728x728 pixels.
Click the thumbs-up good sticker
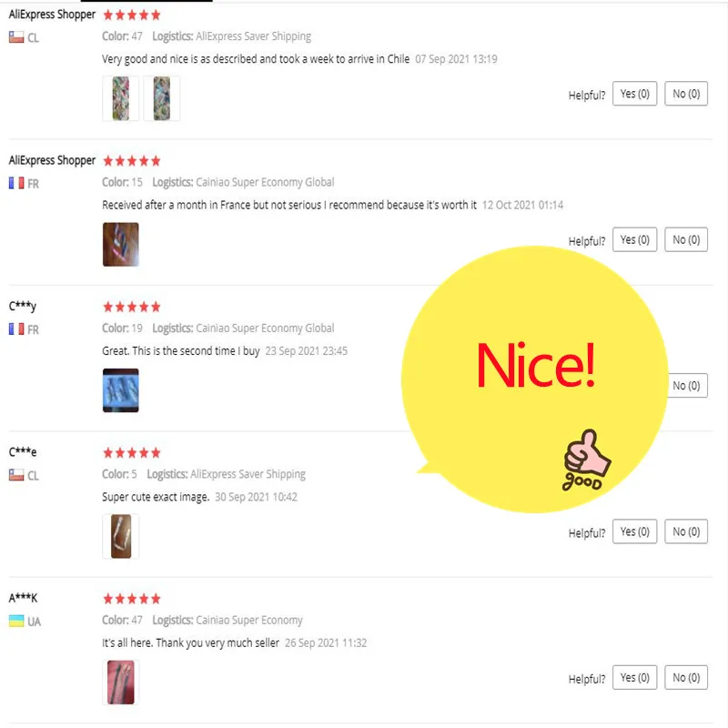point(586,460)
